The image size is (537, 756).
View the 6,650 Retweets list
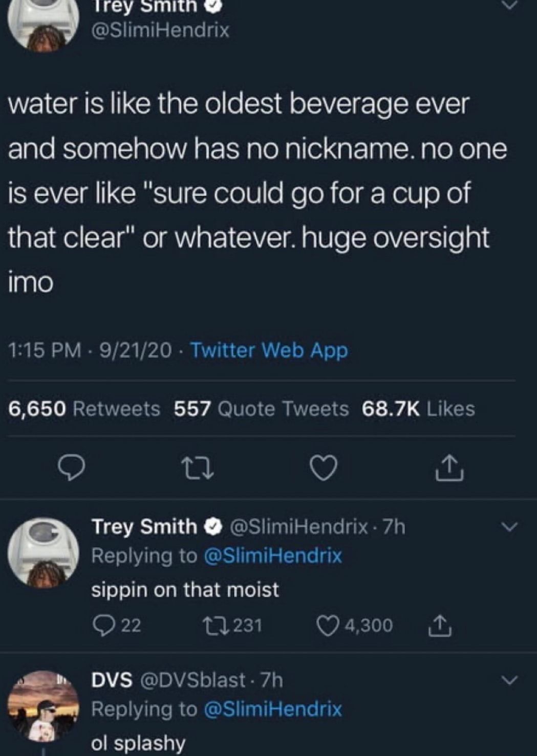[82, 409]
